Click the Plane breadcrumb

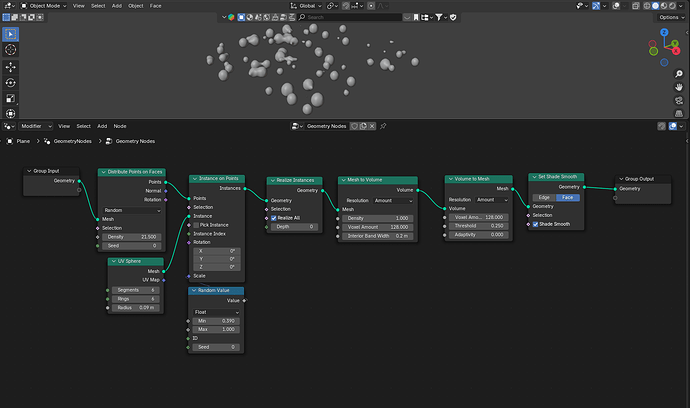click(x=23, y=141)
